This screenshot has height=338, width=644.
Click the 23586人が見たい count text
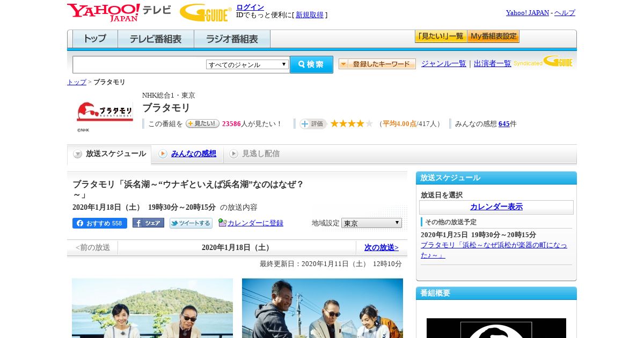point(252,124)
